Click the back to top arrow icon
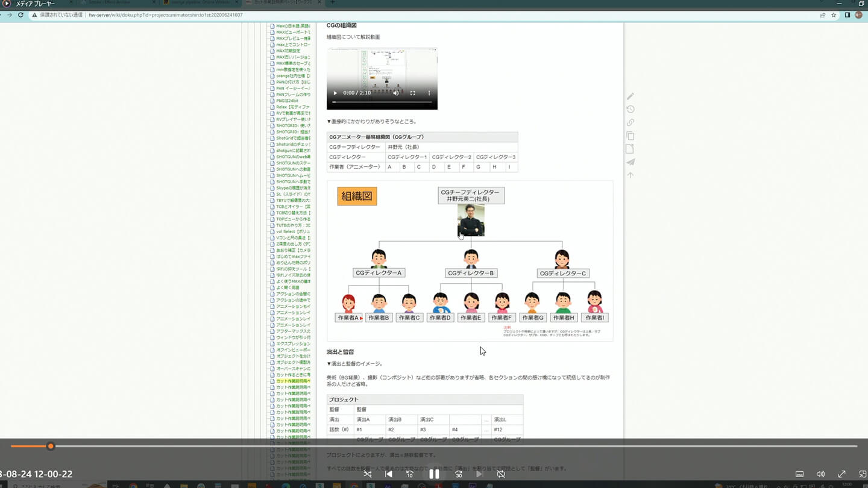The height and width of the screenshot is (488, 868). pos(631,175)
